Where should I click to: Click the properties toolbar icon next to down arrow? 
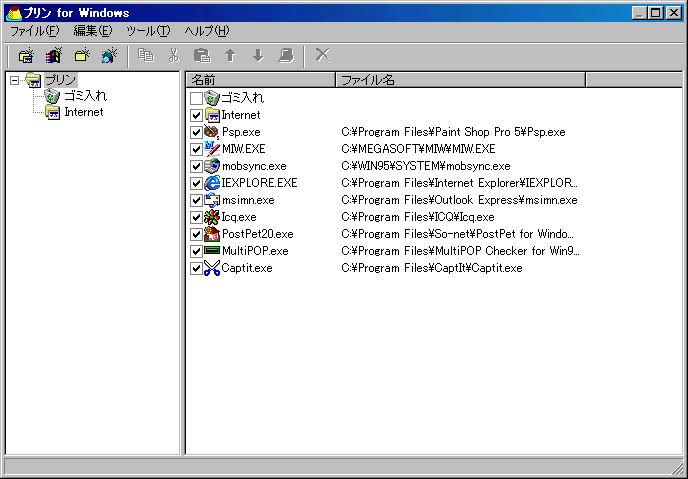(x=286, y=56)
